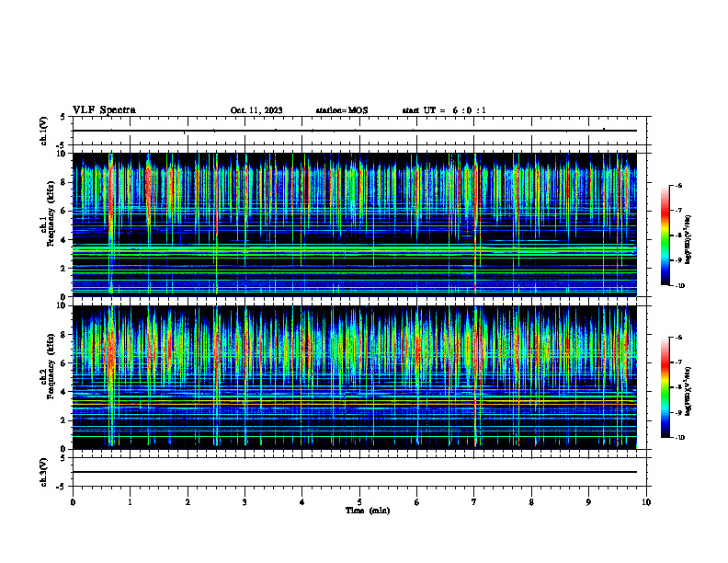
Task: Click the "1" tick on the time axis
Action: click(x=130, y=502)
